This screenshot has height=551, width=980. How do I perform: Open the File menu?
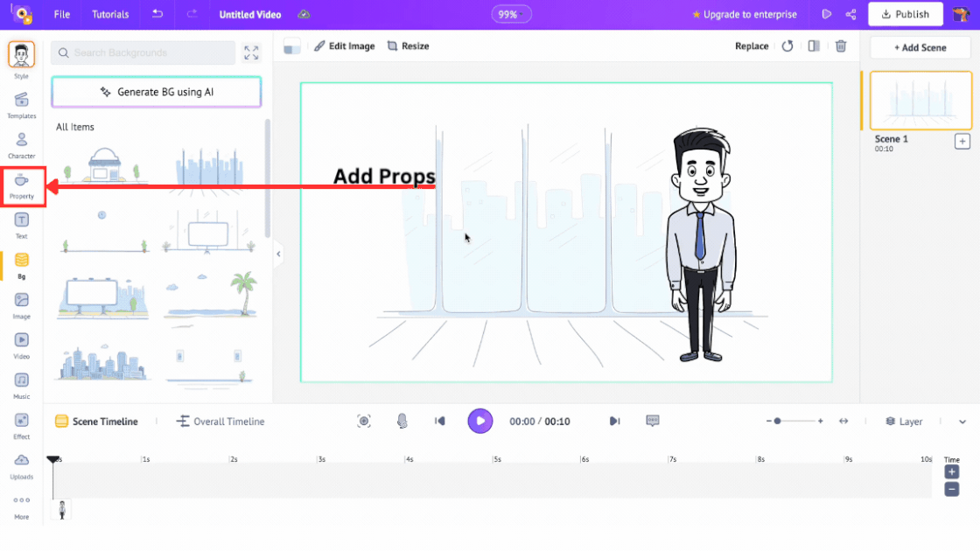[62, 15]
